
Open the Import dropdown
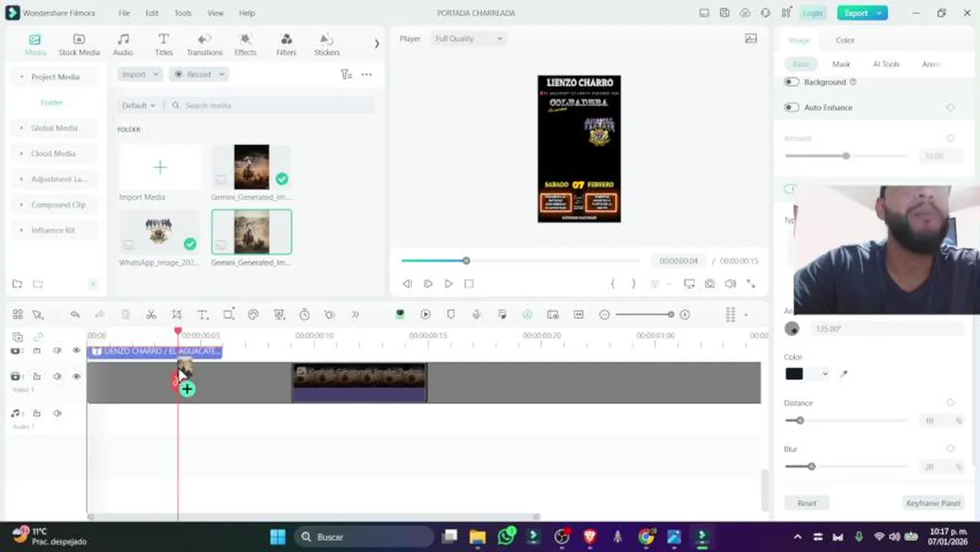(x=140, y=74)
